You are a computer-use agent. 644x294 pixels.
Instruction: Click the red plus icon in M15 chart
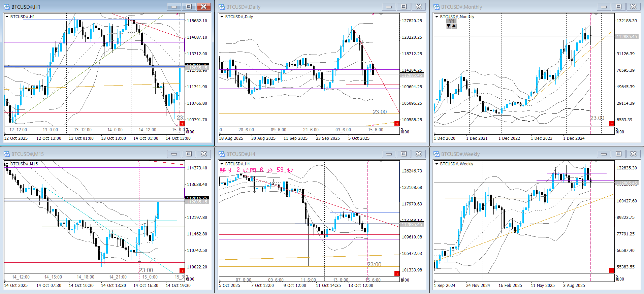(x=182, y=271)
